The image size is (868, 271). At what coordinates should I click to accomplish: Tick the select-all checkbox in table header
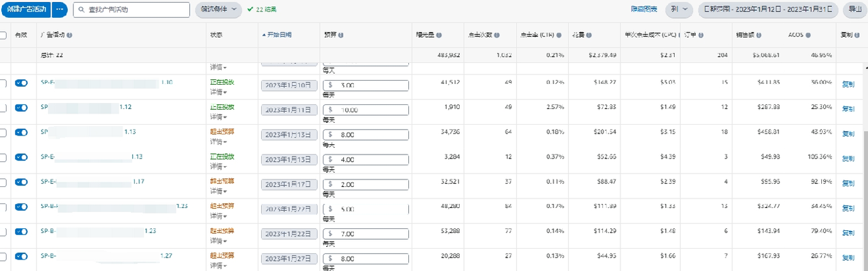pyautogui.click(x=4, y=35)
